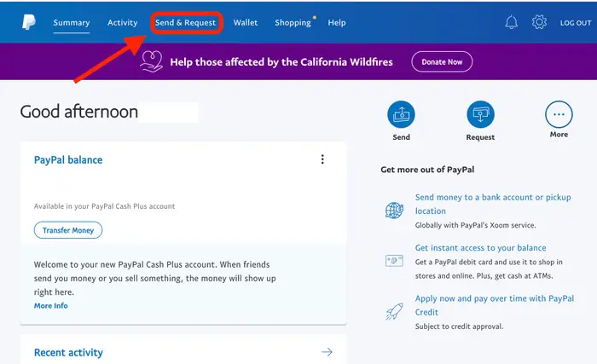Go to the Summary tab
The width and height of the screenshot is (597, 364).
pyautogui.click(x=72, y=22)
